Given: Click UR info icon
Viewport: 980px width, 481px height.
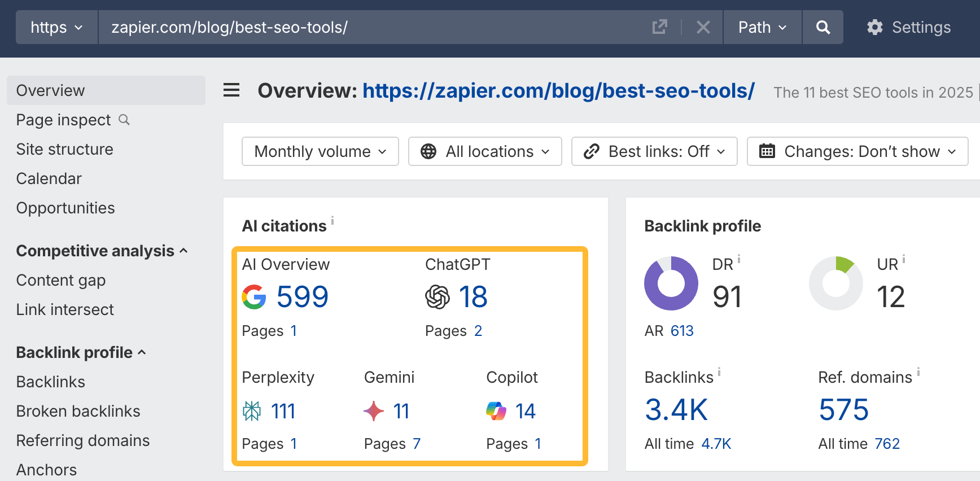Looking at the screenshot, I should 904,259.
